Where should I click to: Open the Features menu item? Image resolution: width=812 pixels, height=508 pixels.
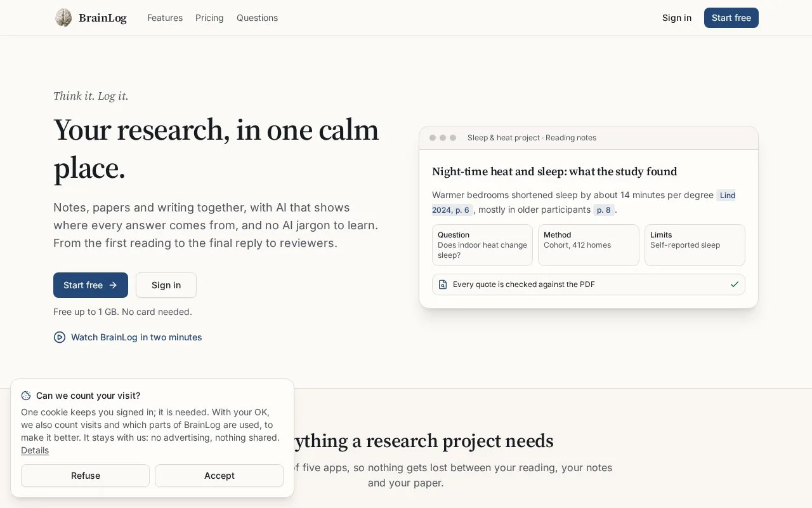(165, 18)
